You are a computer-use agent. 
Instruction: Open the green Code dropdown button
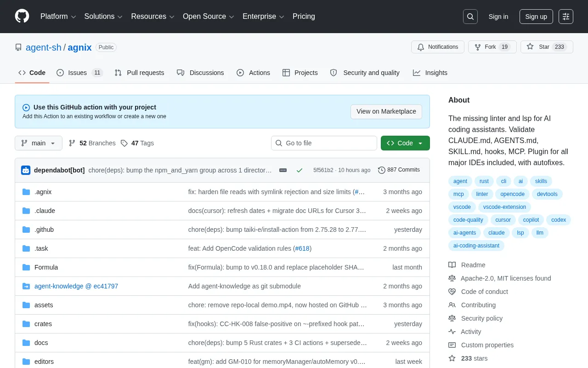[x=405, y=143]
